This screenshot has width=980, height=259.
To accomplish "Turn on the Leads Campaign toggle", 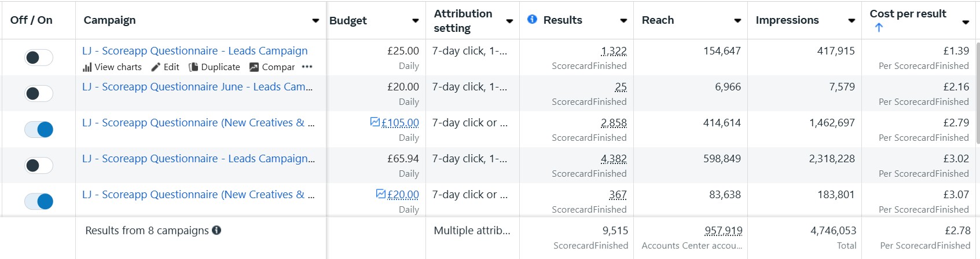I will coord(39,57).
